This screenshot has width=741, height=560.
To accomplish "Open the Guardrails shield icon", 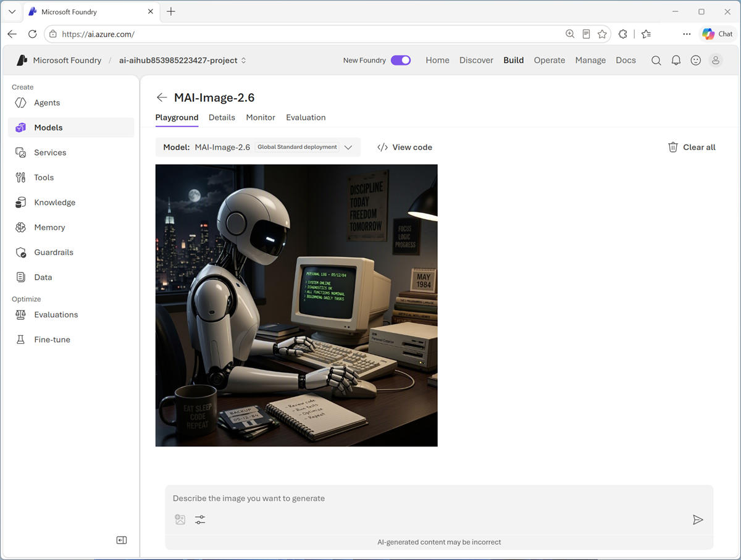I will [20, 252].
